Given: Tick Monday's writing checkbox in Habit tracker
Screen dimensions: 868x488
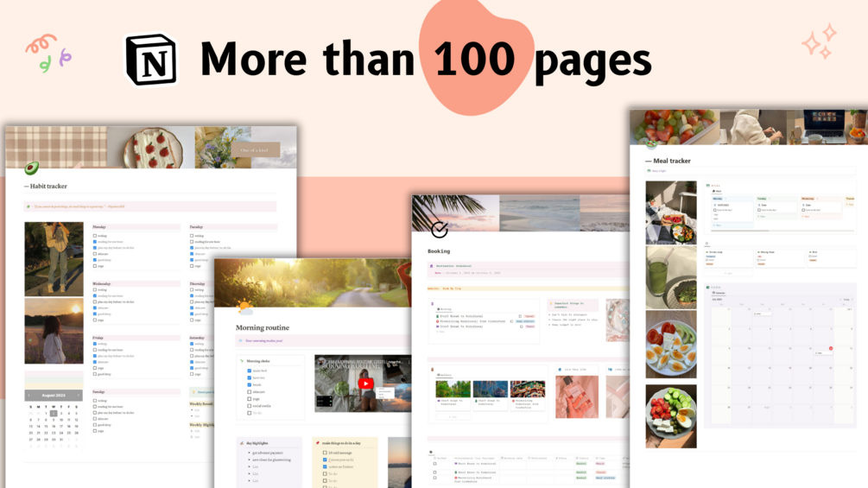Looking at the screenshot, I should (95, 236).
